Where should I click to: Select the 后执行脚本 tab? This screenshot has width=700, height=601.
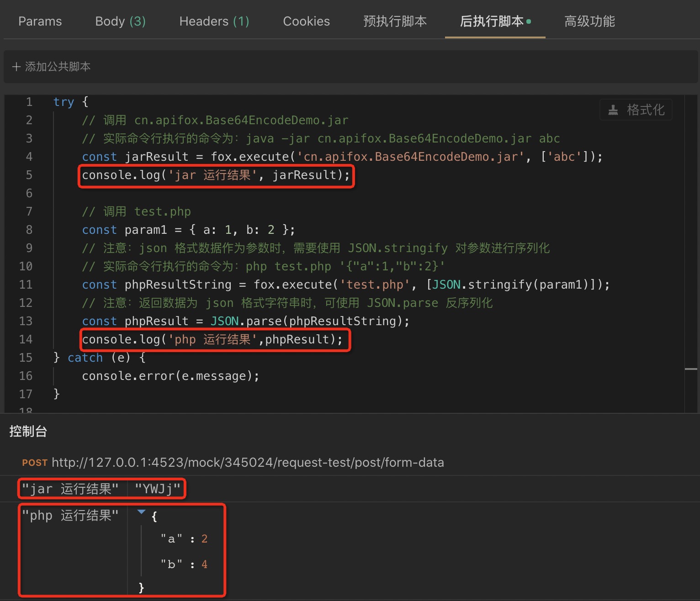pyautogui.click(x=492, y=21)
